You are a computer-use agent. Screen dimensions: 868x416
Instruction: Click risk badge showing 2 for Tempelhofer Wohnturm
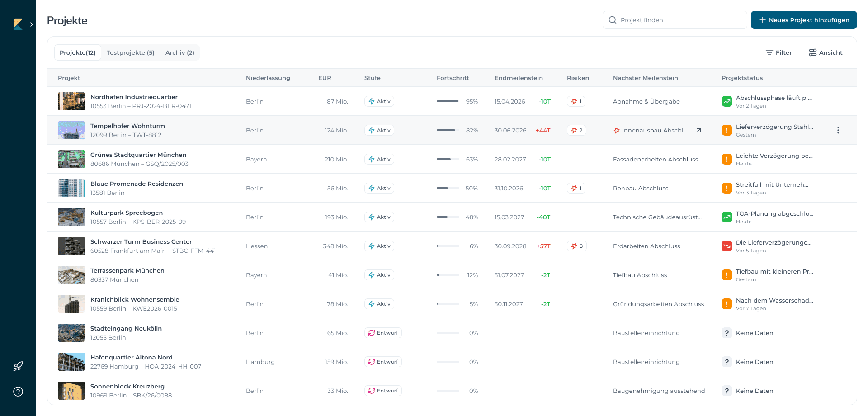click(x=576, y=130)
